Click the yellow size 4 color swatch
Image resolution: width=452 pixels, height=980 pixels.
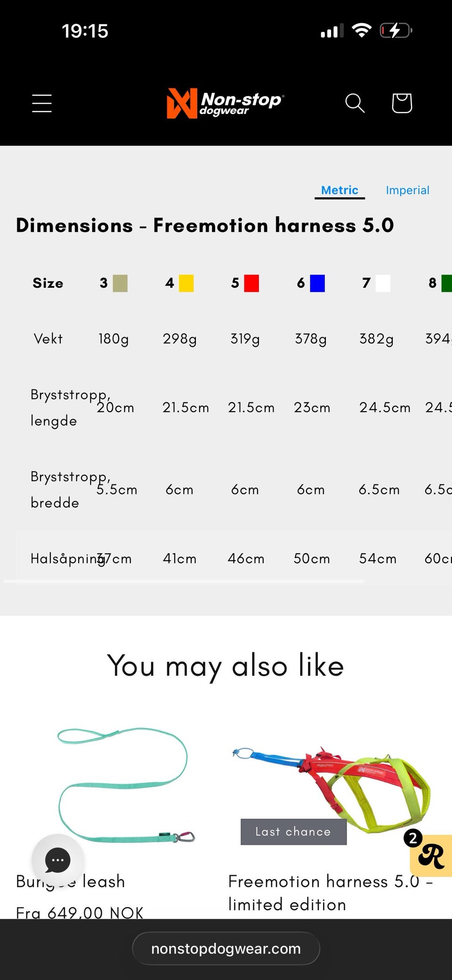[x=186, y=283]
